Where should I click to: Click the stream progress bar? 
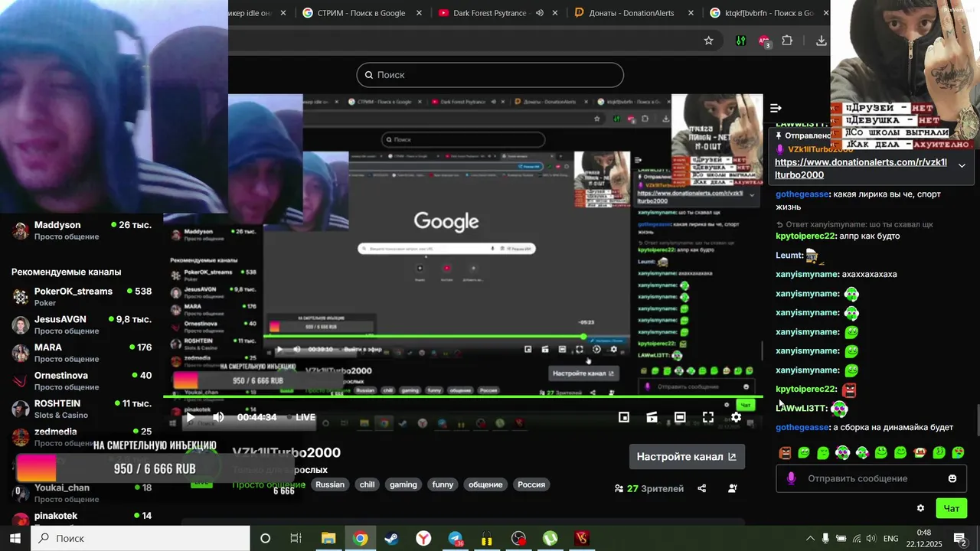point(463,396)
